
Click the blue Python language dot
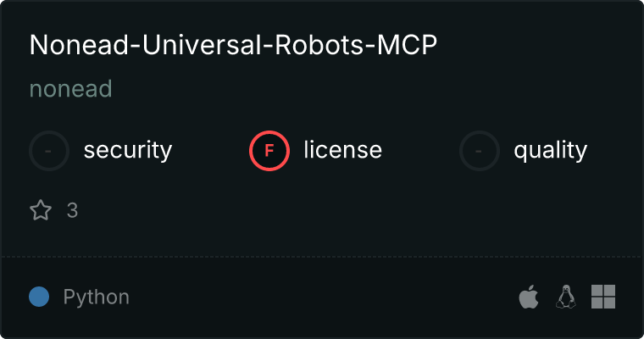point(39,297)
